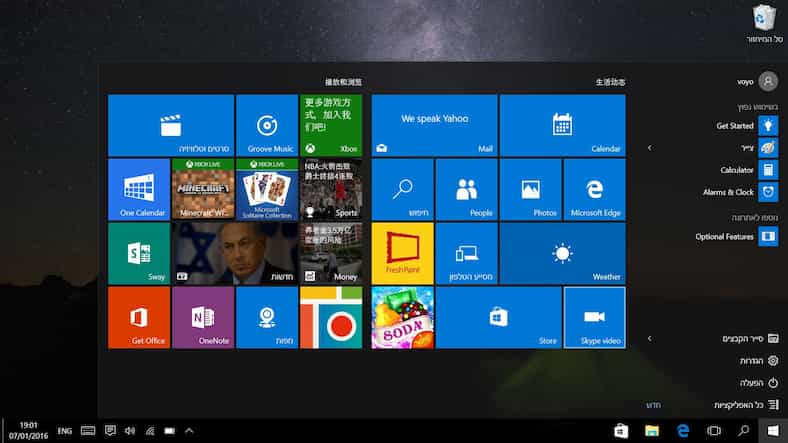Open the OneNote tile
The image size is (788, 443).
(x=202, y=317)
